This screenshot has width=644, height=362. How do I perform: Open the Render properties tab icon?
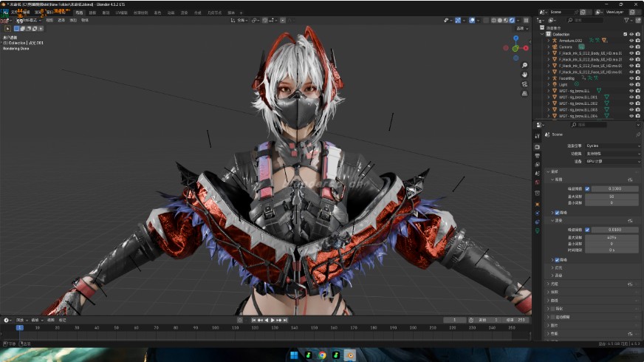[x=537, y=146]
